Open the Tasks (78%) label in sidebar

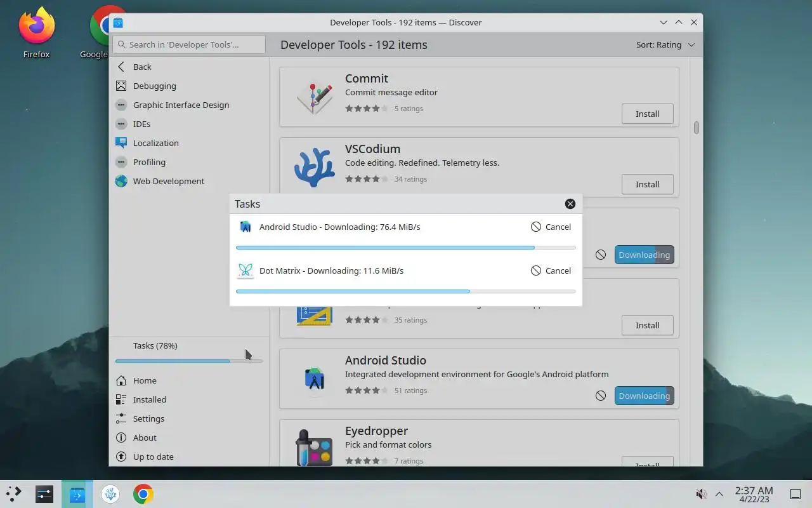(155, 345)
